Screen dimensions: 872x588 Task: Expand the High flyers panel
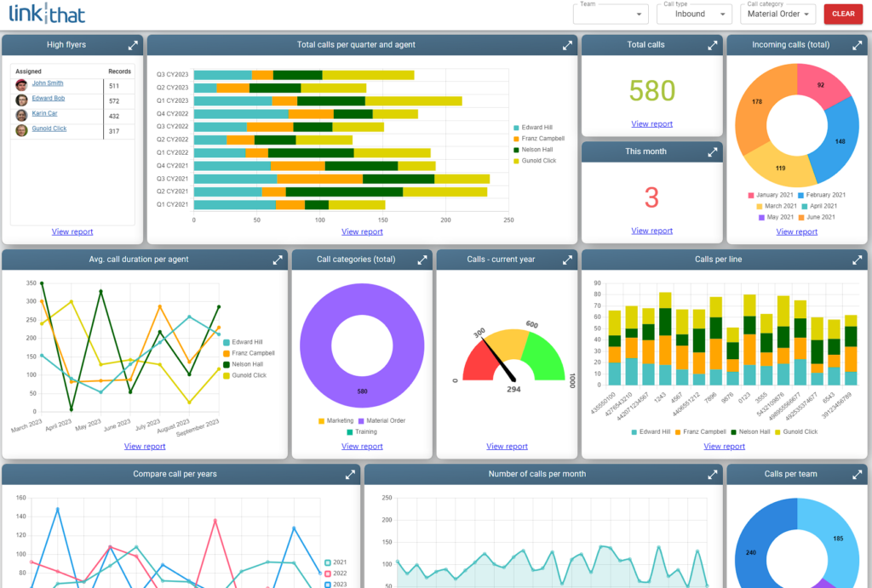point(133,46)
